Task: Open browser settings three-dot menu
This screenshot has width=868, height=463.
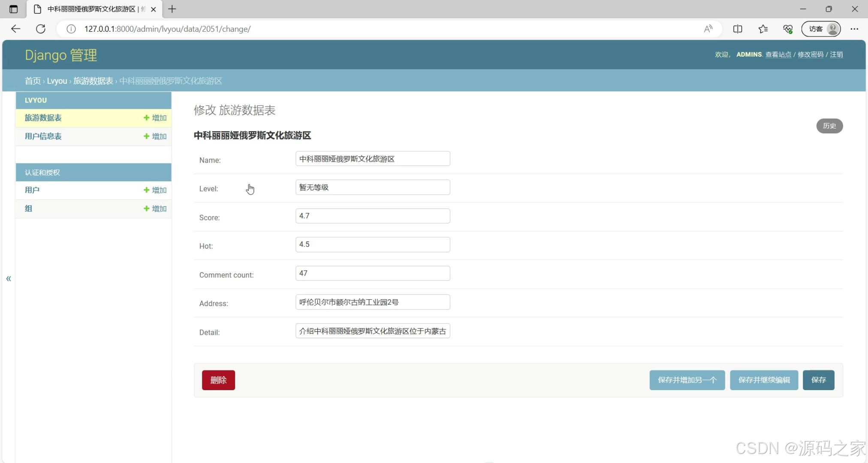Action: (854, 29)
